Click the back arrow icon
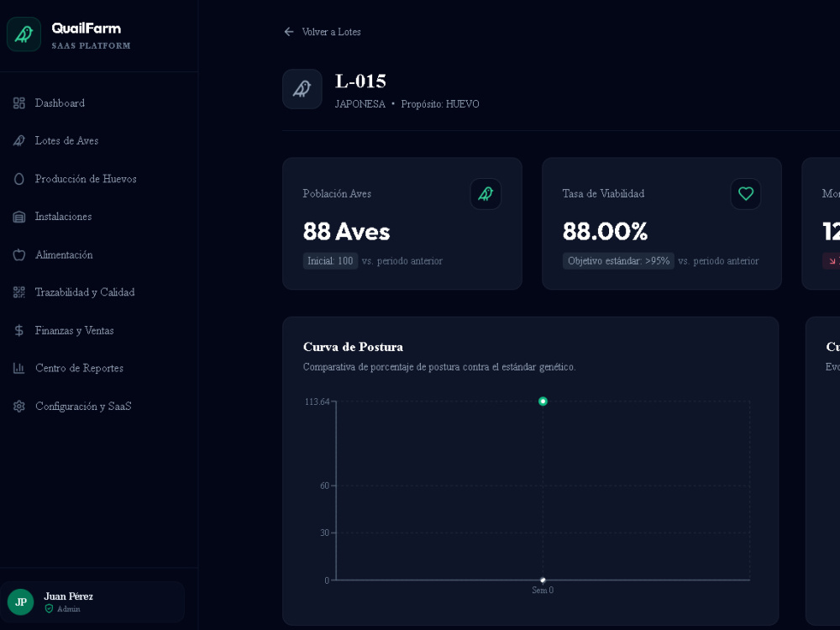This screenshot has width=840, height=630. (x=289, y=32)
